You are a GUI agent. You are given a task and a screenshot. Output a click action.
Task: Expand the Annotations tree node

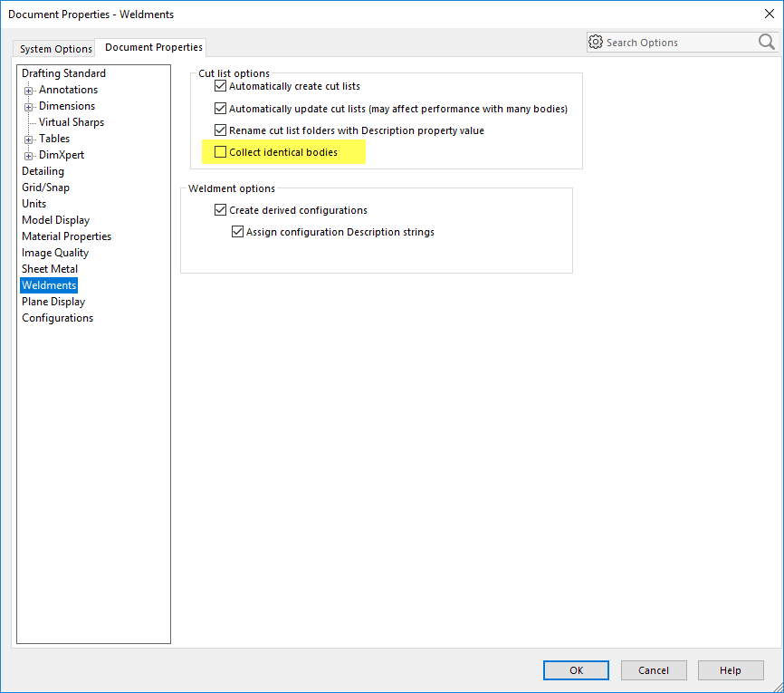[28, 91]
